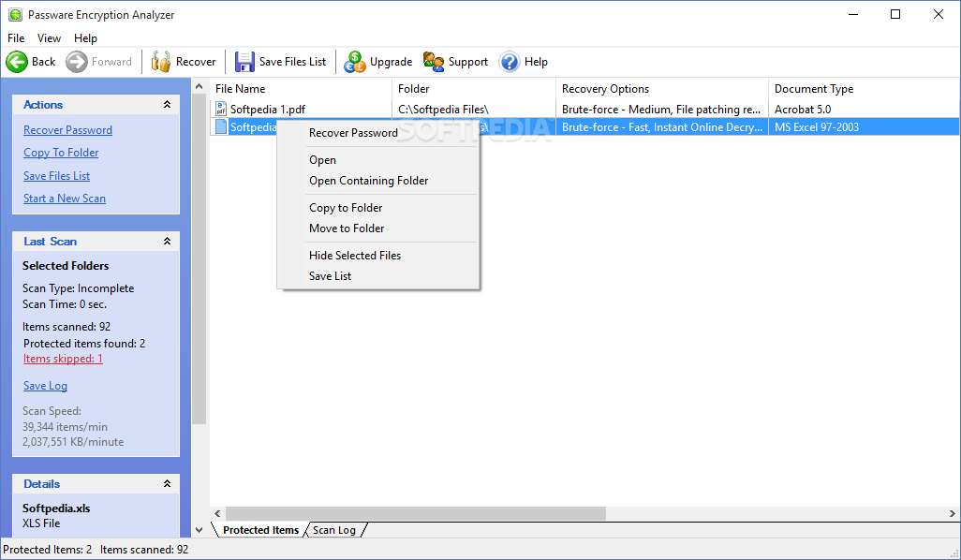Viewport: 961px width, 560px height.
Task: Click the sidebar vertical scrollbar thumb
Action: (200, 259)
